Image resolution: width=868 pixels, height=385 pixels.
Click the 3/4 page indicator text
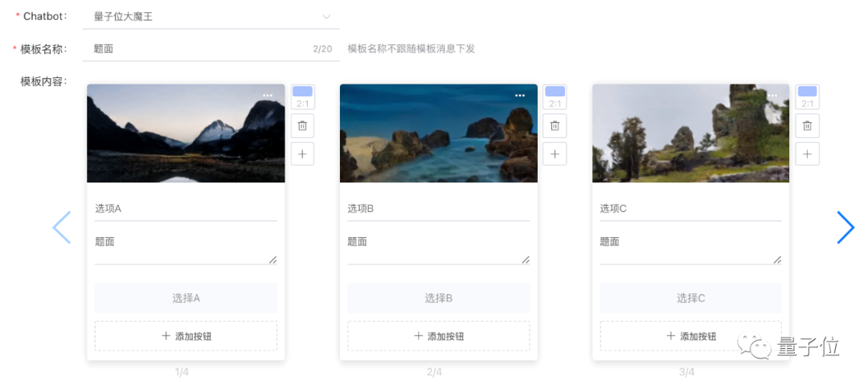pos(686,371)
